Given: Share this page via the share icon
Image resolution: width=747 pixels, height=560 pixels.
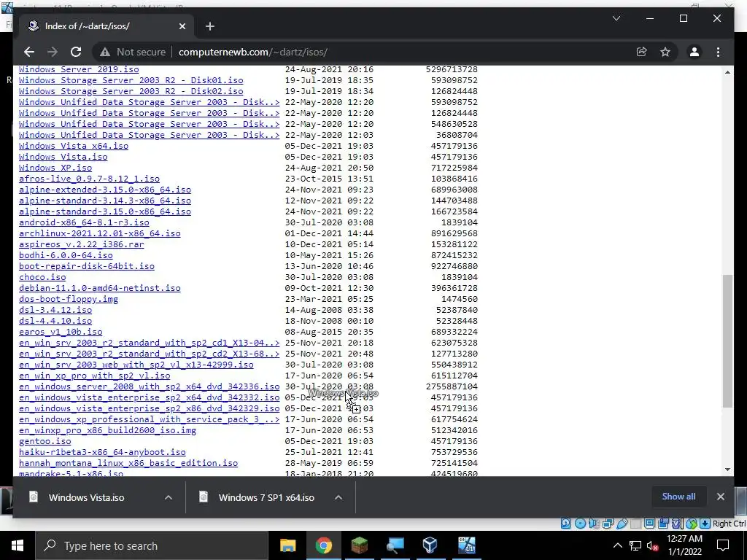Looking at the screenshot, I should [x=642, y=52].
